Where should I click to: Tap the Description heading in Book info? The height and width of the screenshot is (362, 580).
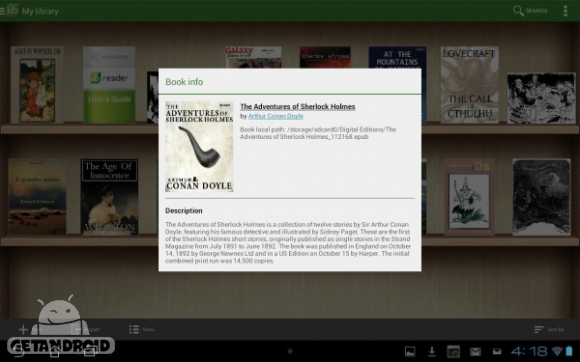(x=184, y=211)
